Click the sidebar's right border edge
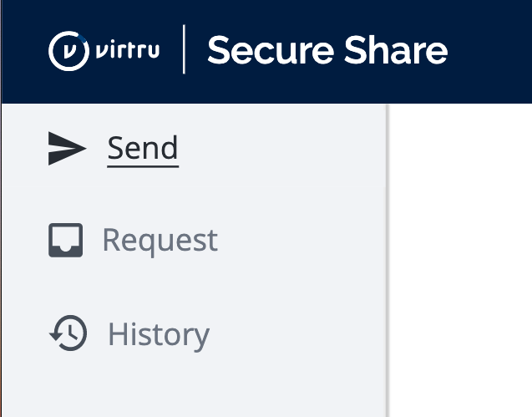532x417 pixels. tap(388, 259)
